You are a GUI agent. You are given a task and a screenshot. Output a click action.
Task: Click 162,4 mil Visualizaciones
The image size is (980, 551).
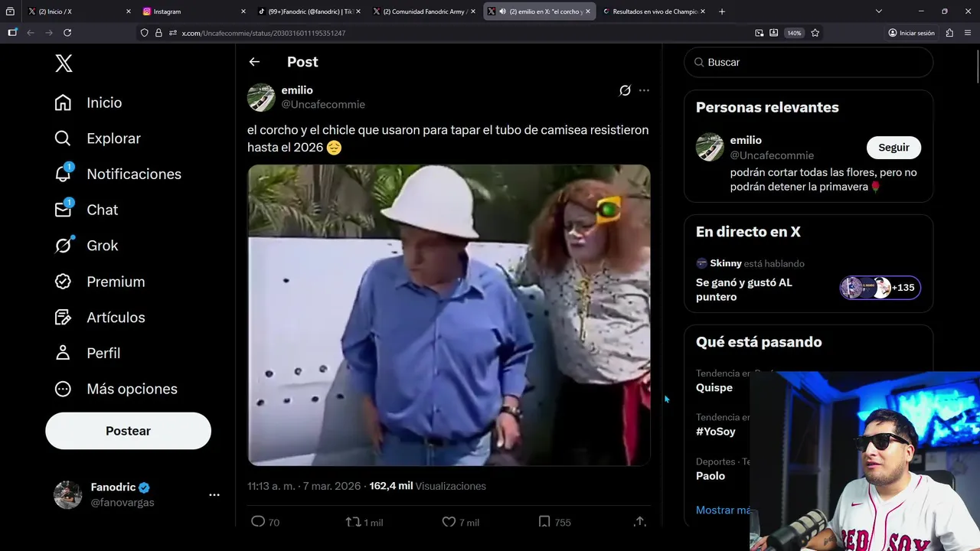coord(427,486)
